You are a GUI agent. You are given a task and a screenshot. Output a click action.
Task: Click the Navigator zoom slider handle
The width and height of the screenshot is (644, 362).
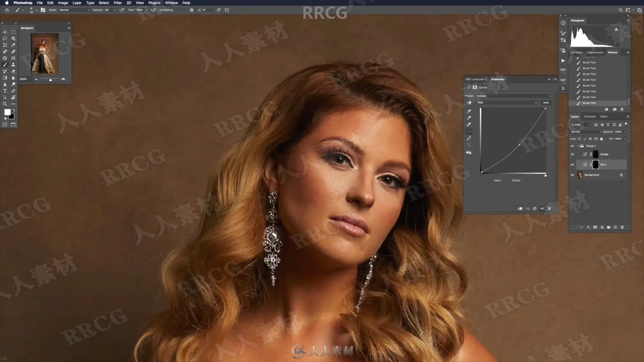coord(51,80)
